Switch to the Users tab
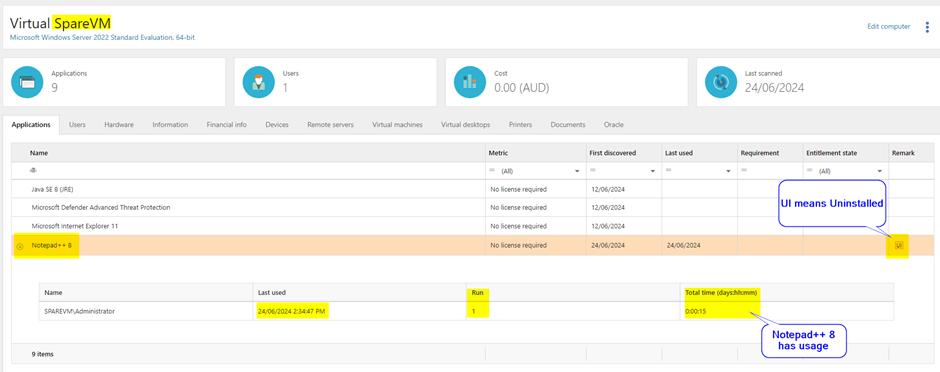This screenshot has height=372, width=940. [x=77, y=125]
